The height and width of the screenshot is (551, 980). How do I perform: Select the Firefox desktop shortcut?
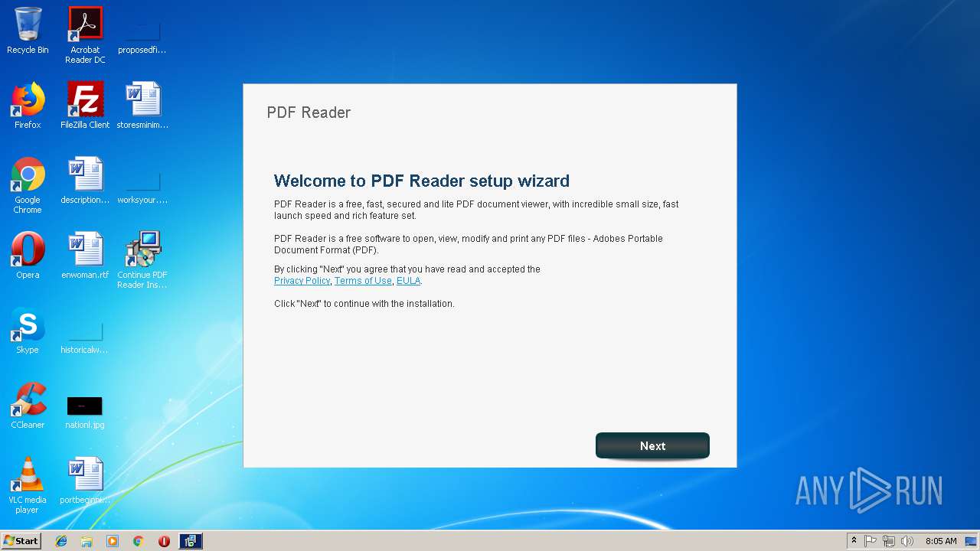pyautogui.click(x=28, y=106)
